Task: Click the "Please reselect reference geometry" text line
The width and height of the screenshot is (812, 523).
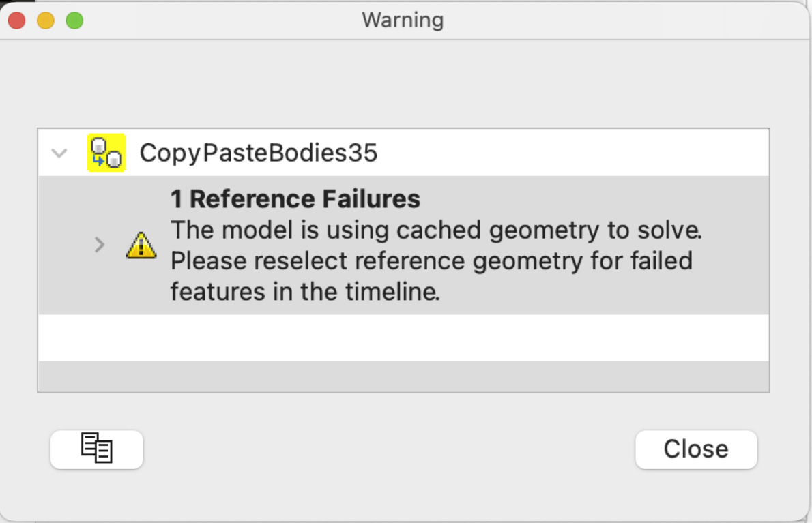Action: click(x=431, y=260)
